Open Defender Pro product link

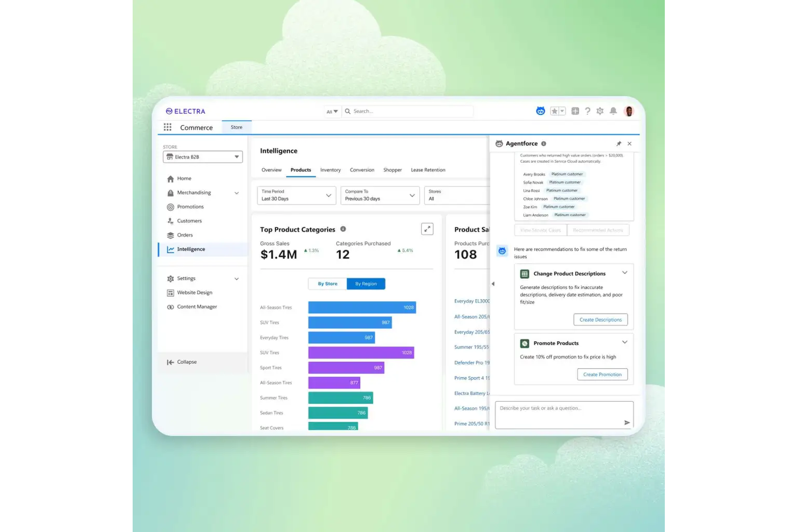tap(472, 363)
